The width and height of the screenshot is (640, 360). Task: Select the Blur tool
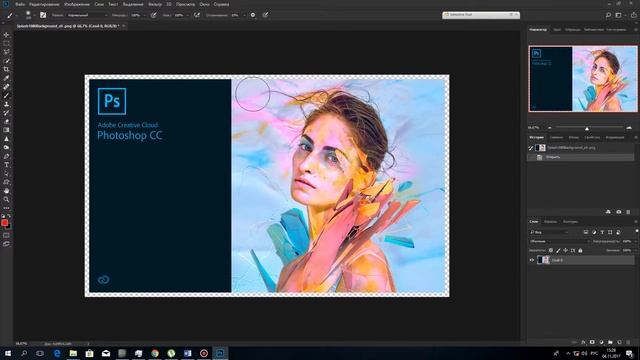[6, 139]
